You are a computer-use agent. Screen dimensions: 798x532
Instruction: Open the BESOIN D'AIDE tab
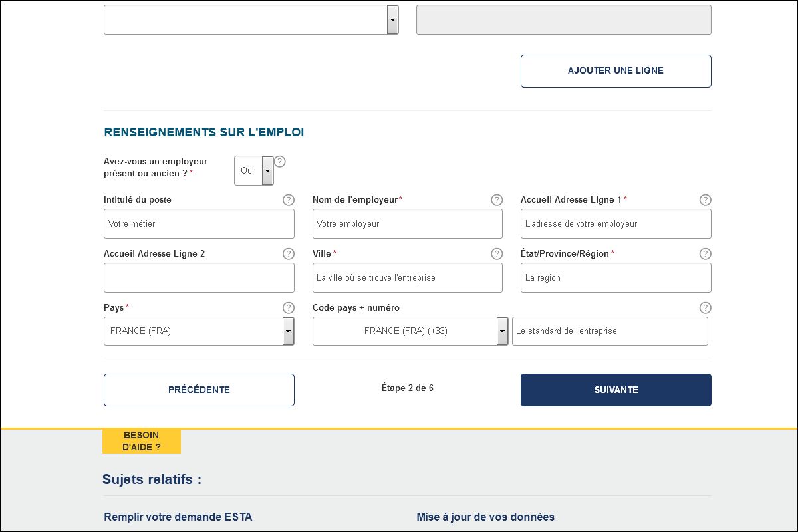coord(142,442)
